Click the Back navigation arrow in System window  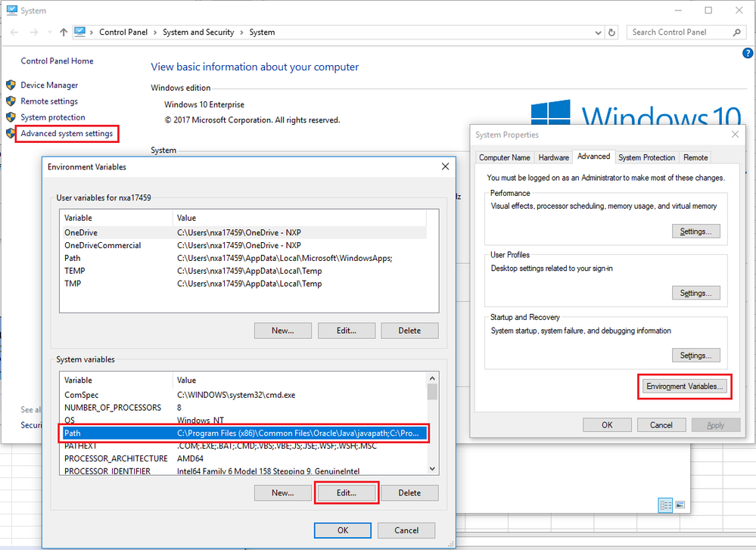point(14,33)
